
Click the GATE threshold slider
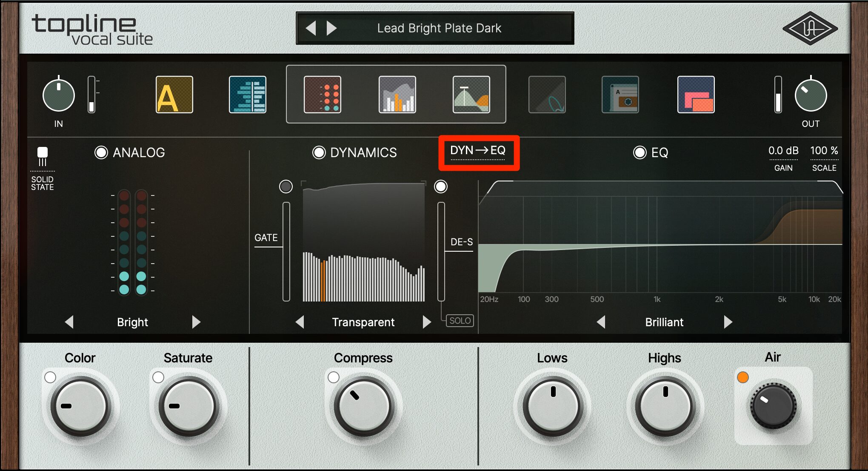(x=286, y=252)
